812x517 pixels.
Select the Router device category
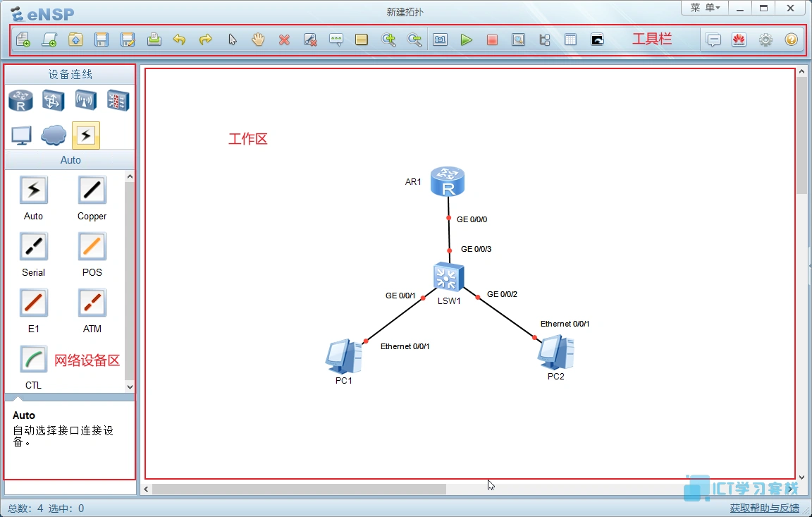pyautogui.click(x=20, y=100)
